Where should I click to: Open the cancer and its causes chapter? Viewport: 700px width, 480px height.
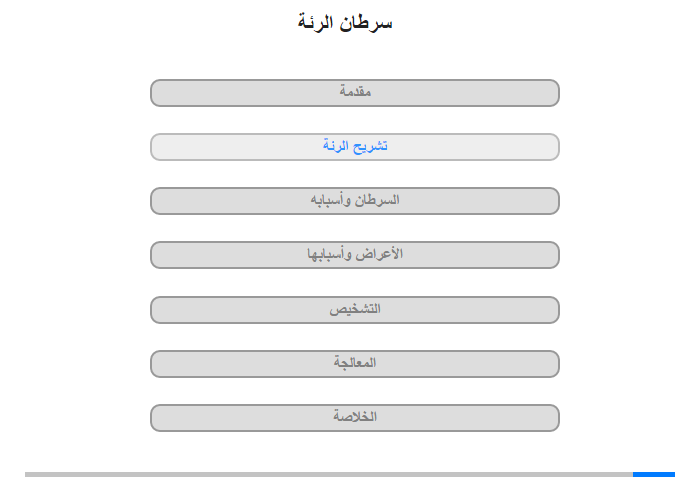coord(355,201)
